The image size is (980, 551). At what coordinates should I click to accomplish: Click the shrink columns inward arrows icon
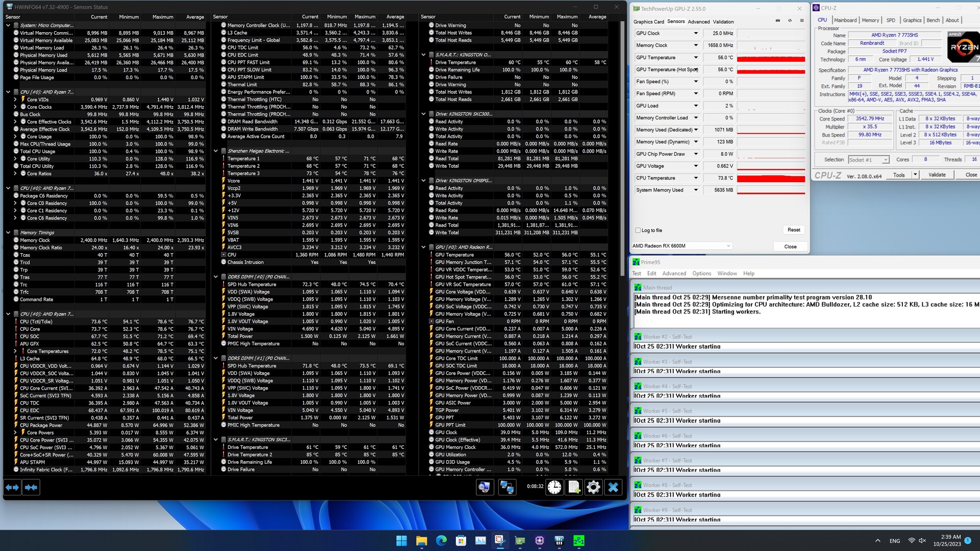click(x=31, y=487)
